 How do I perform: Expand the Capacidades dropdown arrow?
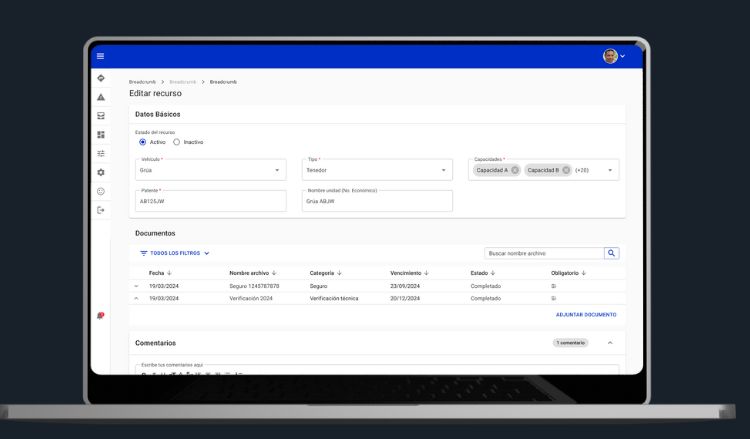[610, 170]
